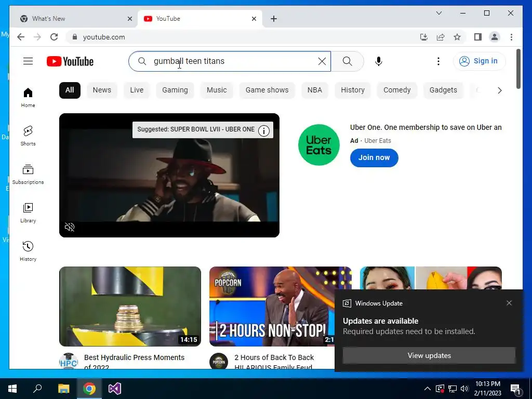Go back with the browser back arrow
This screenshot has height=399, width=532.
[21, 37]
